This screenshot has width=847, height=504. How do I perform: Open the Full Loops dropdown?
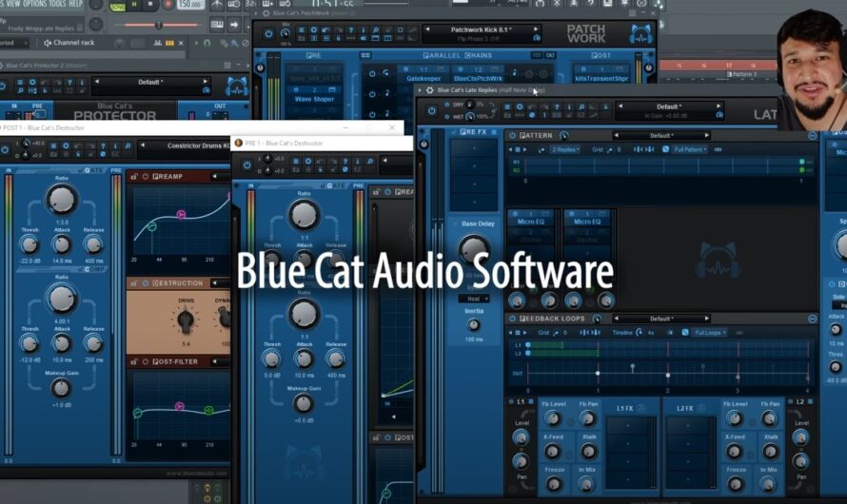click(x=710, y=333)
